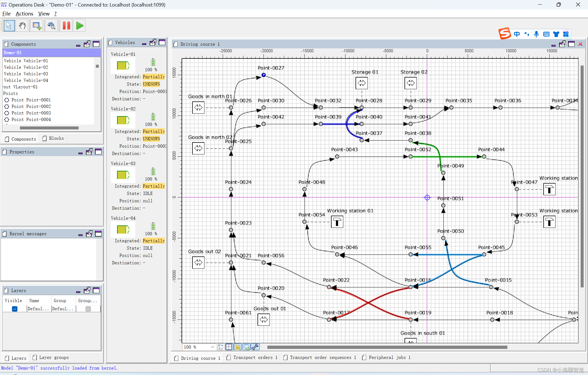Click Storage 01 location icon
Viewport: 588px width, 375px height.
(x=362, y=83)
